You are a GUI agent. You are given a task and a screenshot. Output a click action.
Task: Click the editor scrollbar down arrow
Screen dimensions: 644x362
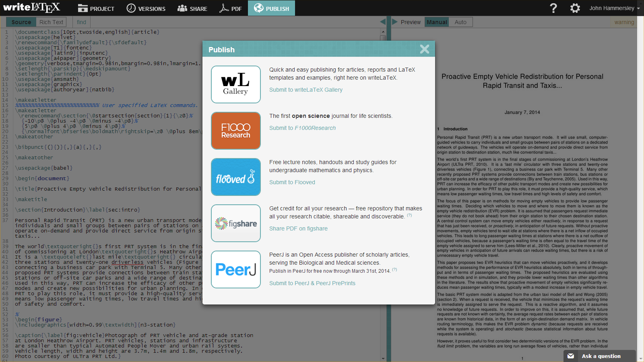click(x=383, y=358)
